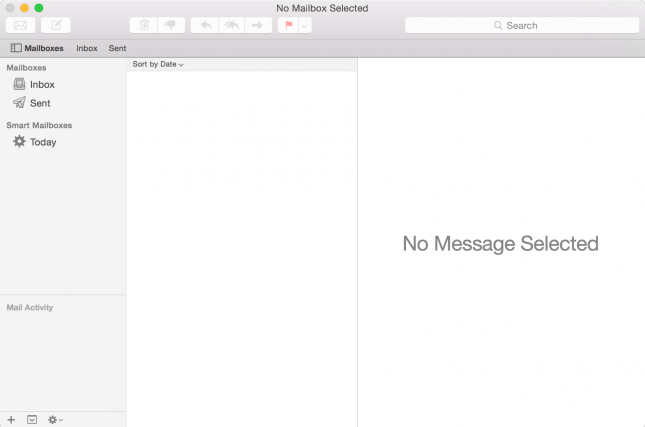Click the plus button to add mailbox
Viewport: 645px width, 427px height.
pyautogui.click(x=11, y=420)
